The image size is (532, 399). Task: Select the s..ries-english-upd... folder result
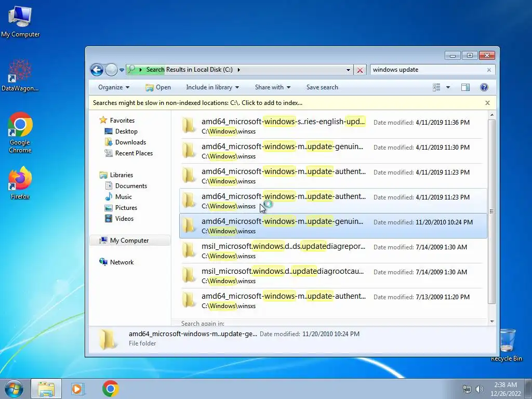[332, 126]
